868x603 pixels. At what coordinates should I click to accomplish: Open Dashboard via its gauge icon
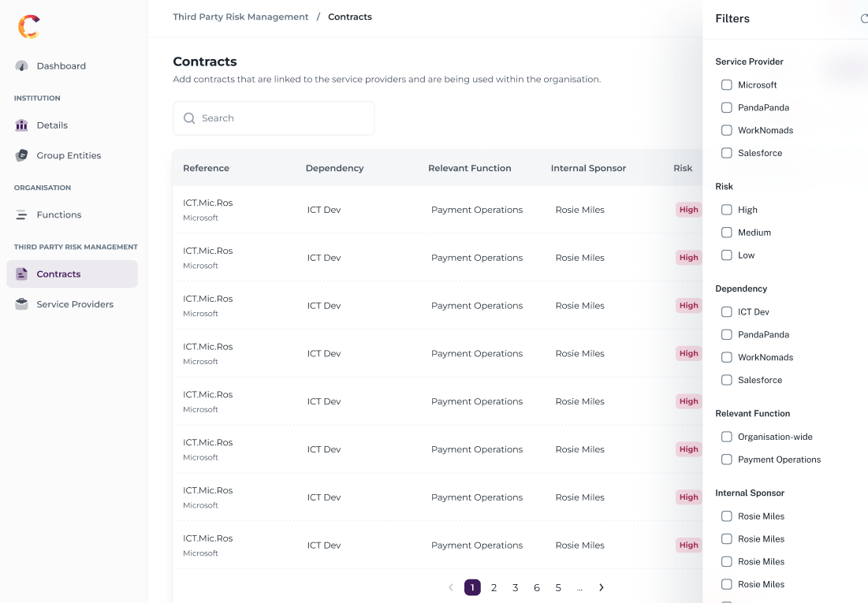pos(22,66)
